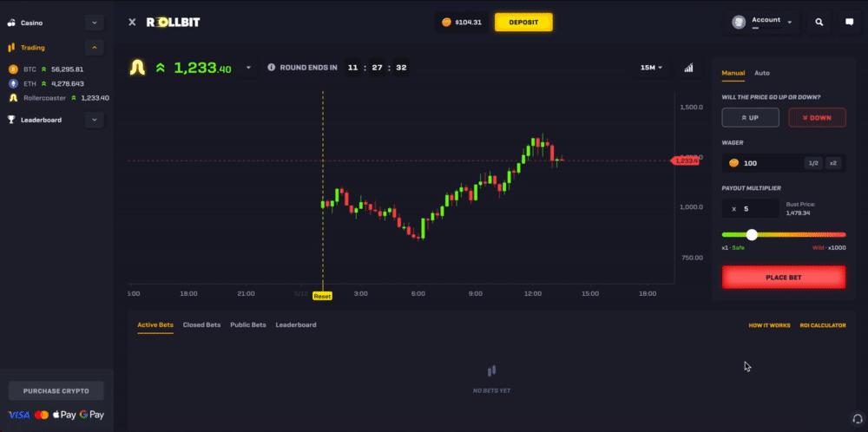Double wager with x2 button
This screenshot has width=868, height=432.
[x=832, y=163]
